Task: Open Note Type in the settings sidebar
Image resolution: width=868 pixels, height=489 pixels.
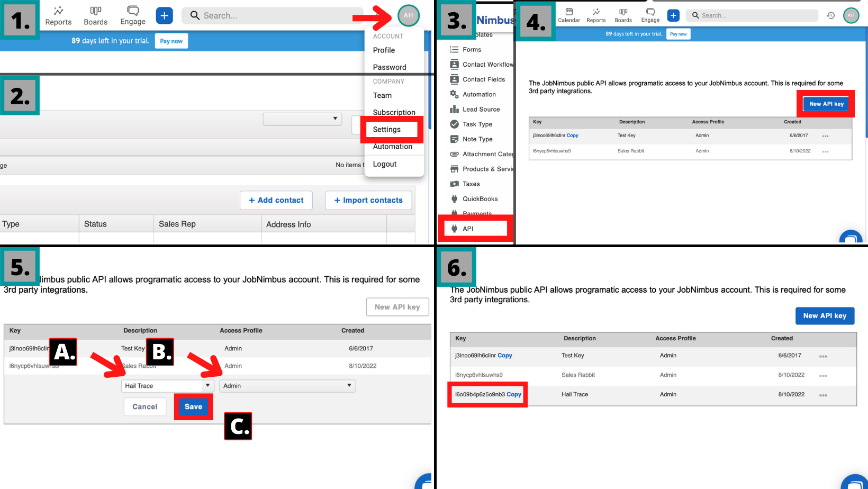Action: click(x=471, y=139)
